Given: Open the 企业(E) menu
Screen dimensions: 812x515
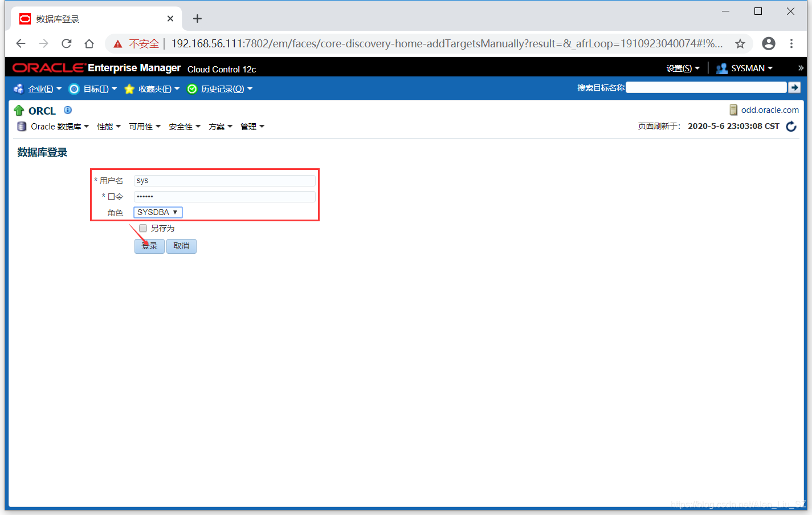Looking at the screenshot, I should click(44, 89).
